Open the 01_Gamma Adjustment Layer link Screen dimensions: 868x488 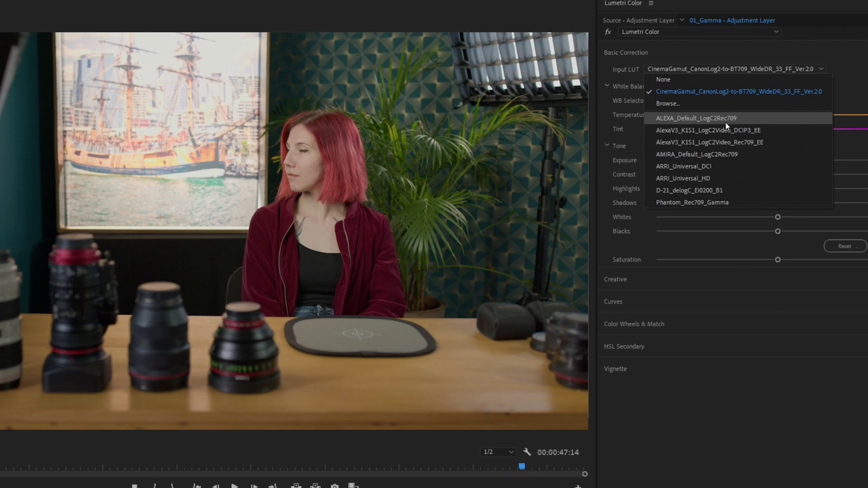coord(732,20)
